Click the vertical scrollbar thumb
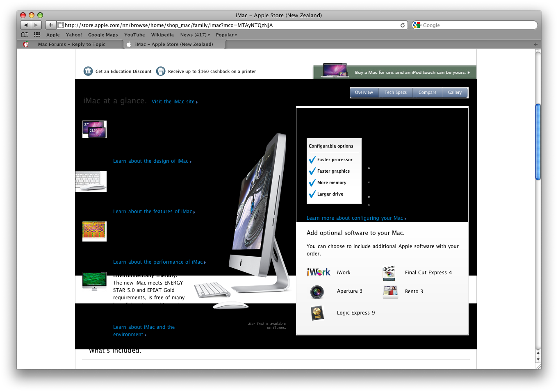 (538, 142)
